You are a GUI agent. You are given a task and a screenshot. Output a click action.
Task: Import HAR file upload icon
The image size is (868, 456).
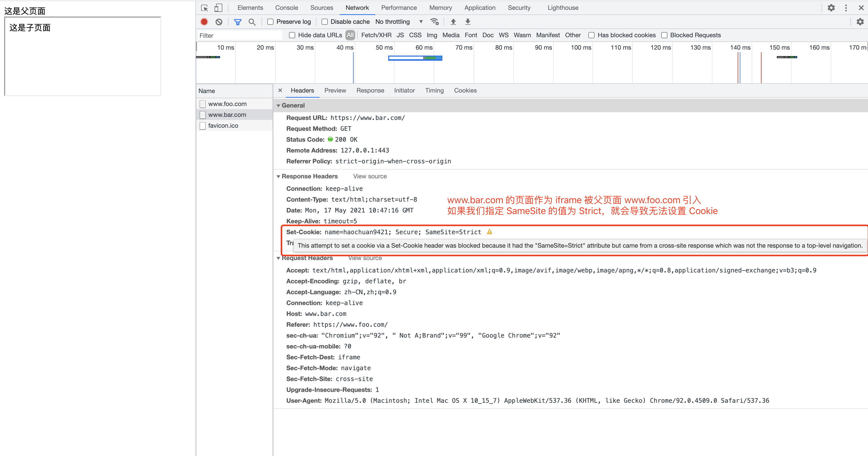tap(453, 22)
